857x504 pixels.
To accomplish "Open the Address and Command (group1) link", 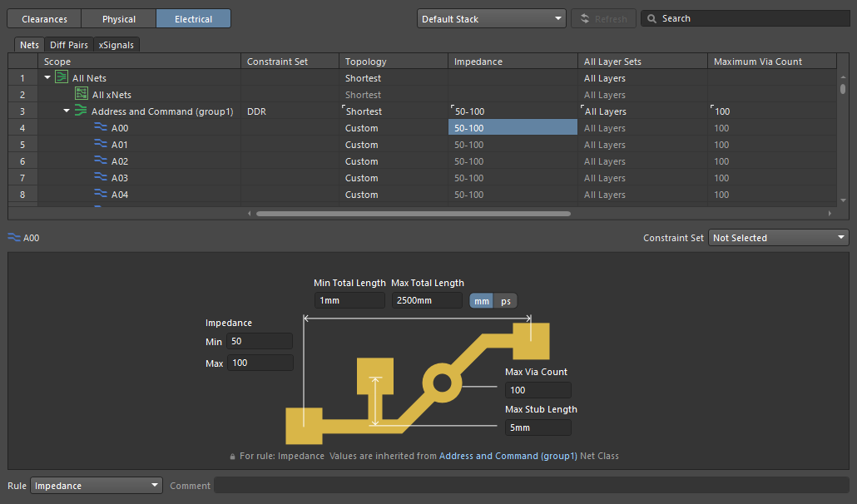I will [508, 456].
